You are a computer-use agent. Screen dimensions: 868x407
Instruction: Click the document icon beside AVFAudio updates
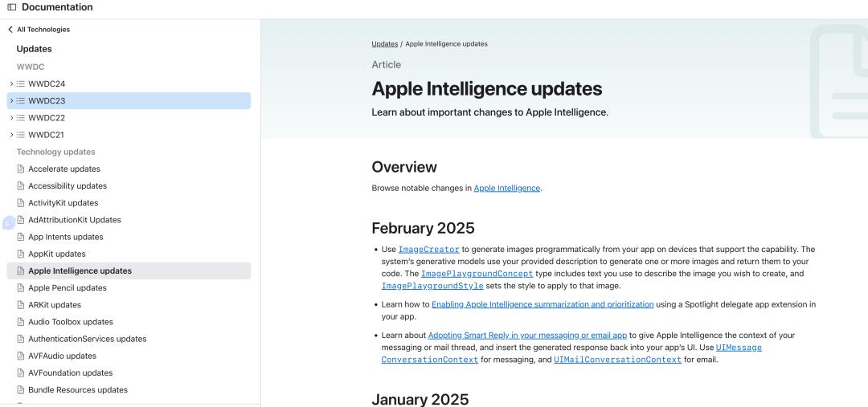pyautogui.click(x=21, y=356)
